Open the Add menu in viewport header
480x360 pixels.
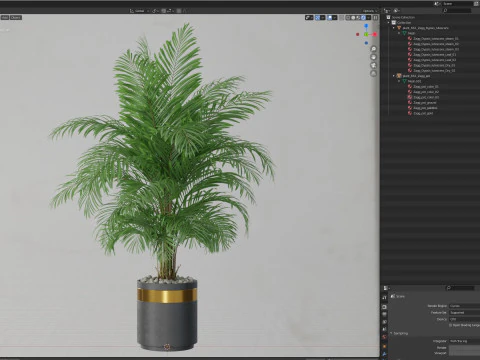(x=4, y=17)
